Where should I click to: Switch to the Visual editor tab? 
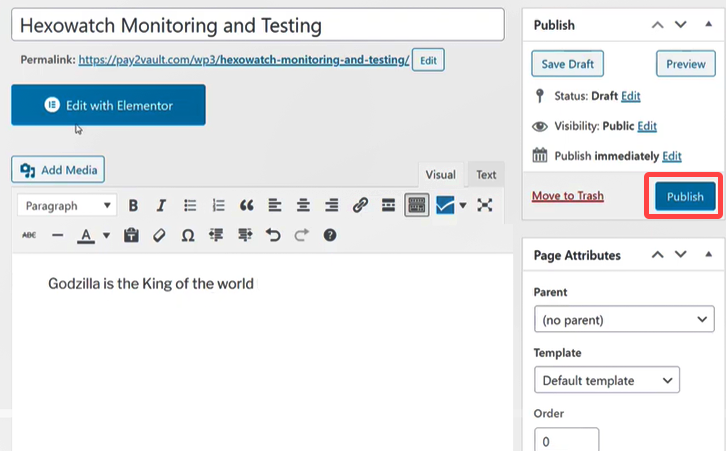coord(440,175)
